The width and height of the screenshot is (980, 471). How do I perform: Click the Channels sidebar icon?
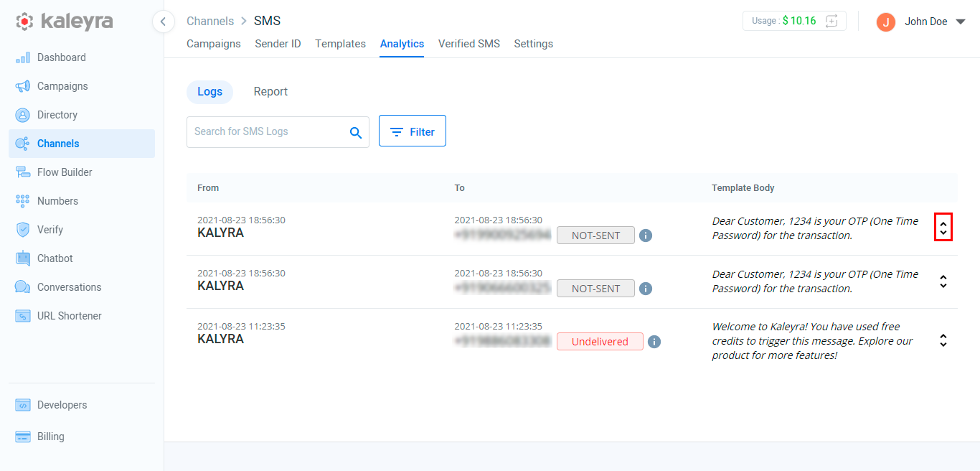click(23, 144)
